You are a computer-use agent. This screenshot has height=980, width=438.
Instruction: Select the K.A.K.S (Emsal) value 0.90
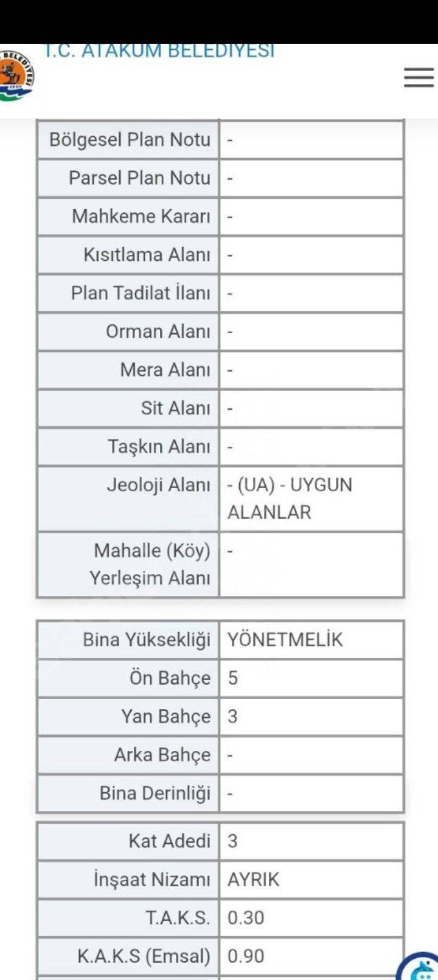(x=246, y=956)
